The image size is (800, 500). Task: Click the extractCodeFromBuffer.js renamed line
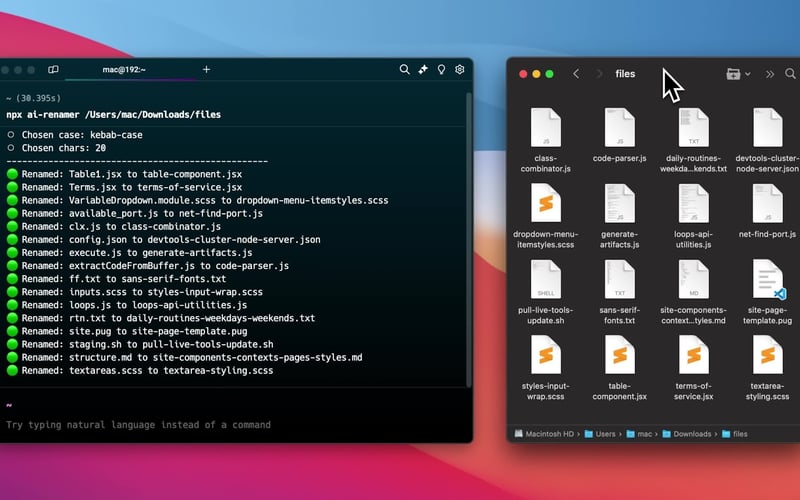coord(148,266)
